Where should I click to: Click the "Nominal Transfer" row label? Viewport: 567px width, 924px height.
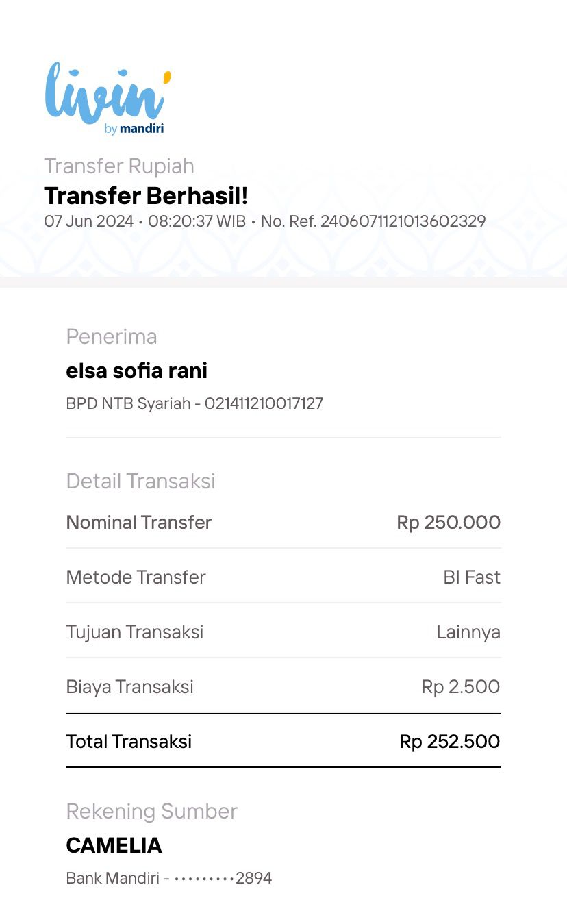139,522
